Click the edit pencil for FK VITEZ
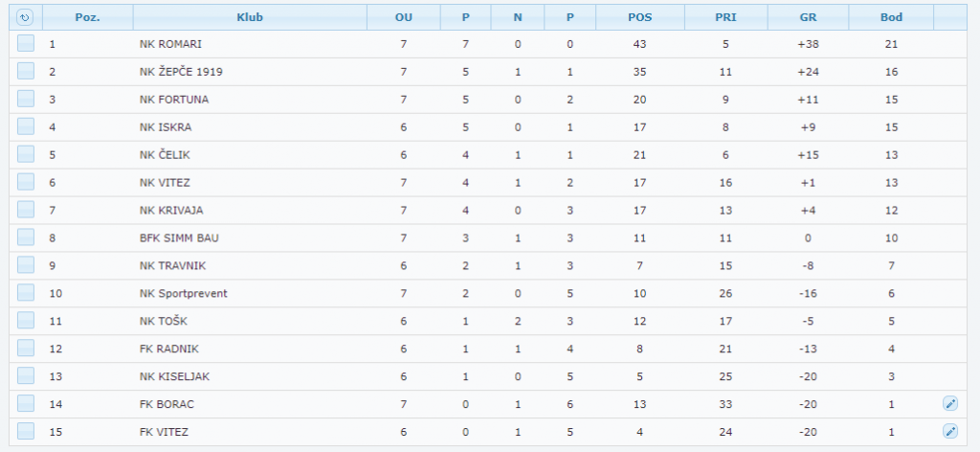Screen dimensions: 980x452 click(949, 431)
